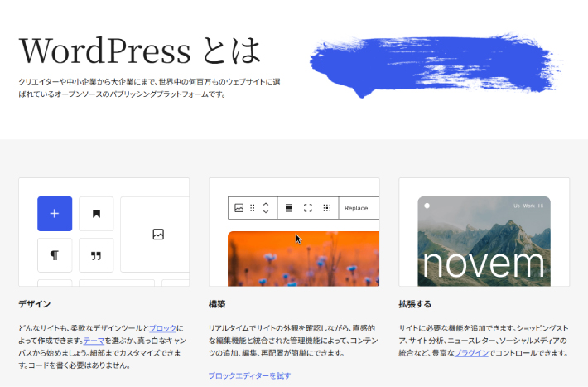Click the 拡張する heading

[x=415, y=304]
